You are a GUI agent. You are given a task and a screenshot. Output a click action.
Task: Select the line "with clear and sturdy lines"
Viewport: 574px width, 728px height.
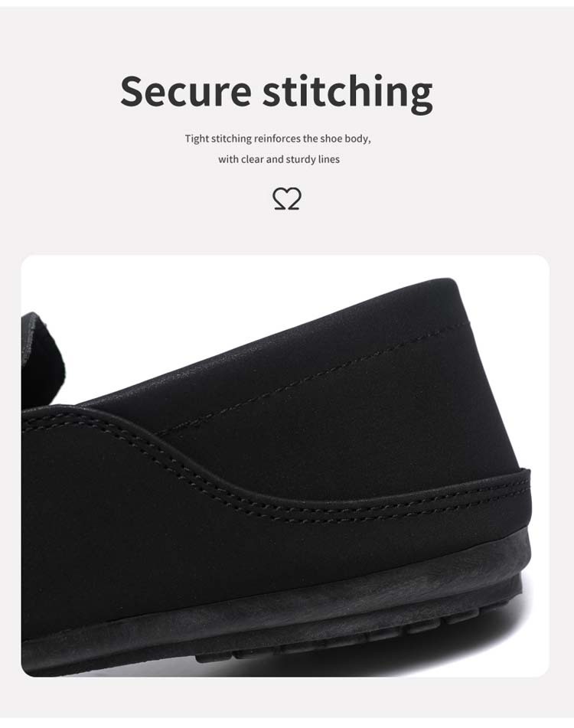pos(279,159)
